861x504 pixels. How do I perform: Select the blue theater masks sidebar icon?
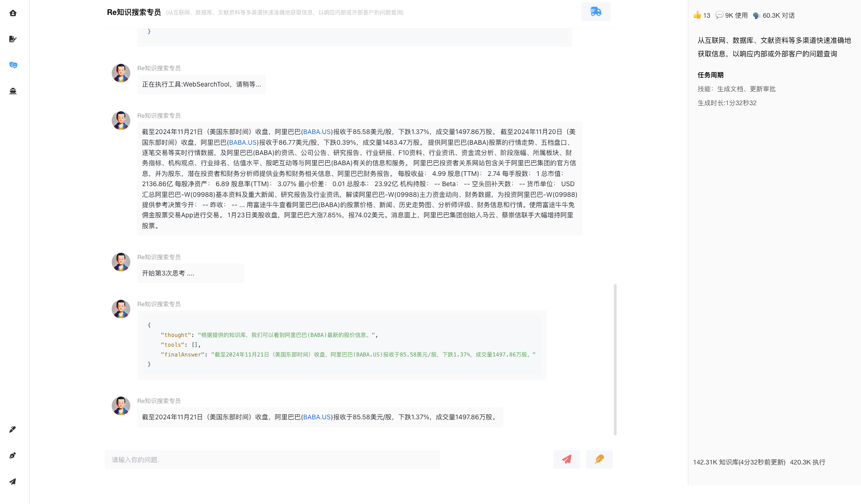point(13,65)
